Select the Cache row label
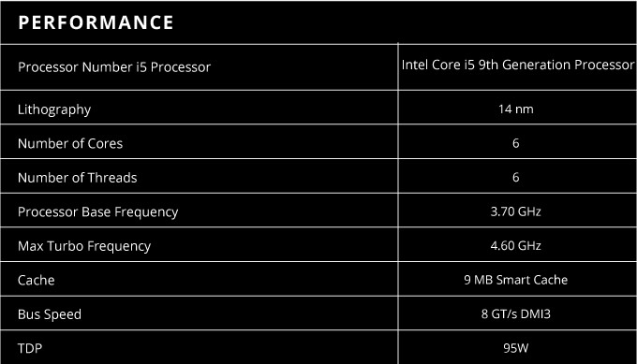This screenshot has width=637, height=364. (x=37, y=280)
